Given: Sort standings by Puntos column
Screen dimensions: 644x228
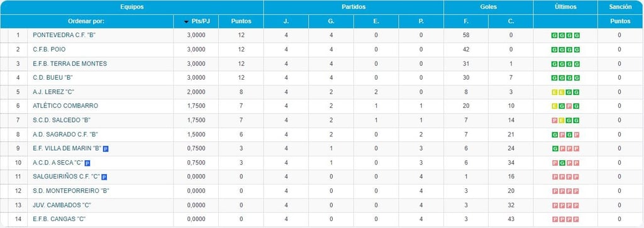Looking at the screenshot, I should click(241, 21).
